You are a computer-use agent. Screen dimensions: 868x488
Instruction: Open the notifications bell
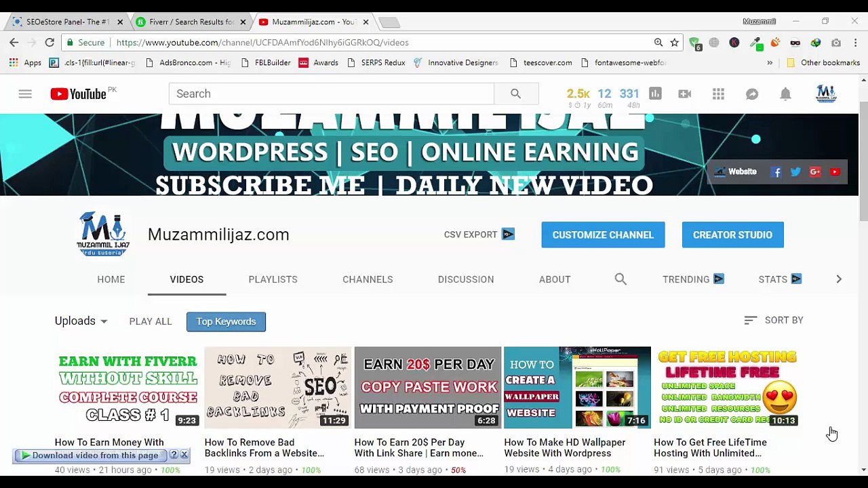click(x=785, y=94)
